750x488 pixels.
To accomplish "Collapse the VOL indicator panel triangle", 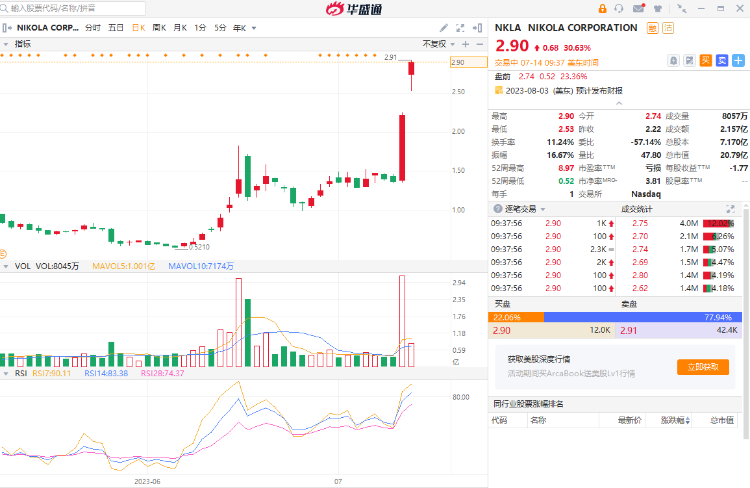I will 6,266.
